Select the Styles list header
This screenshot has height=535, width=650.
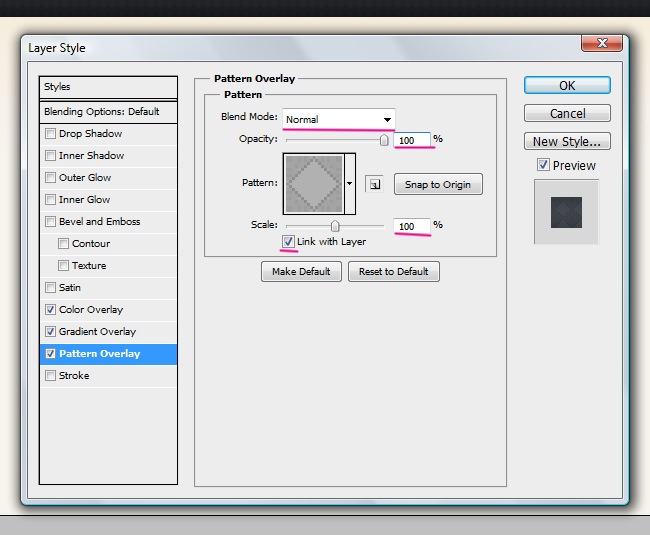[108, 87]
